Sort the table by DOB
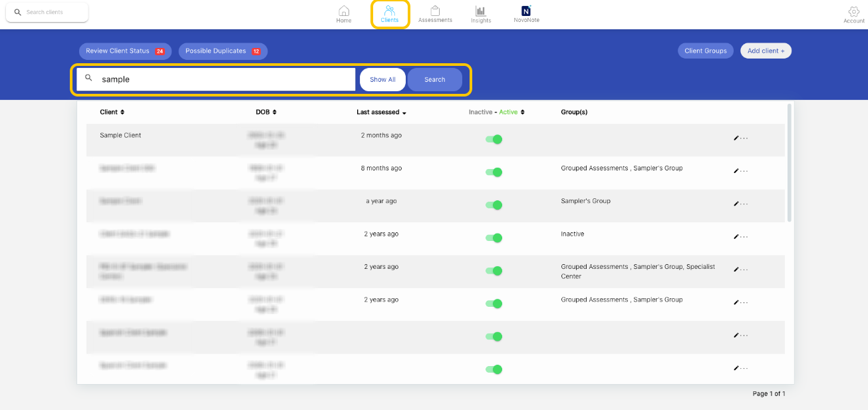The image size is (868, 410). click(266, 112)
